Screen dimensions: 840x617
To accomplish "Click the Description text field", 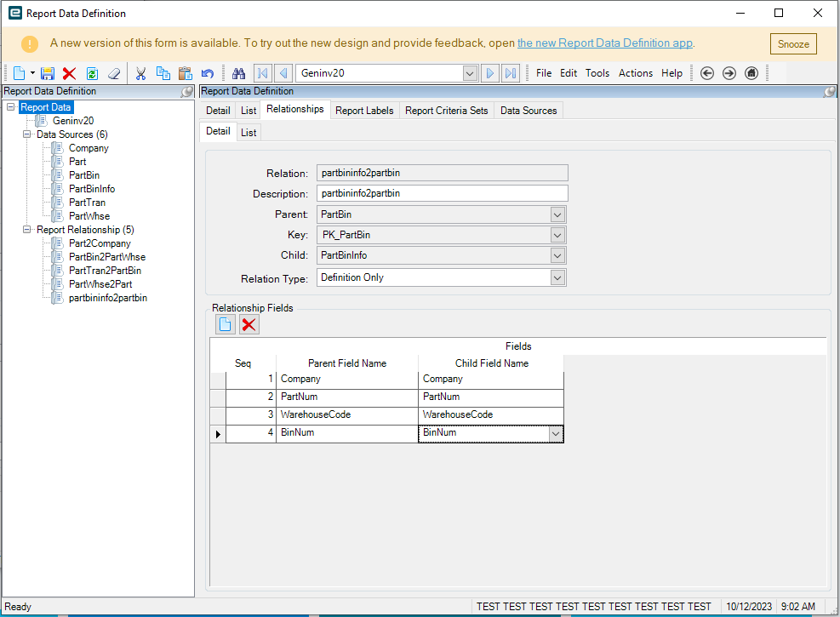I will coord(442,193).
